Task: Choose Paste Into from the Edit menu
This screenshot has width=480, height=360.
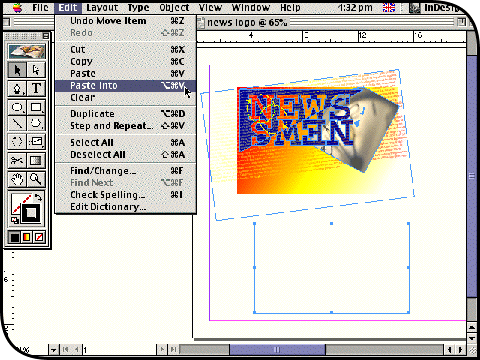Action: coord(126,86)
